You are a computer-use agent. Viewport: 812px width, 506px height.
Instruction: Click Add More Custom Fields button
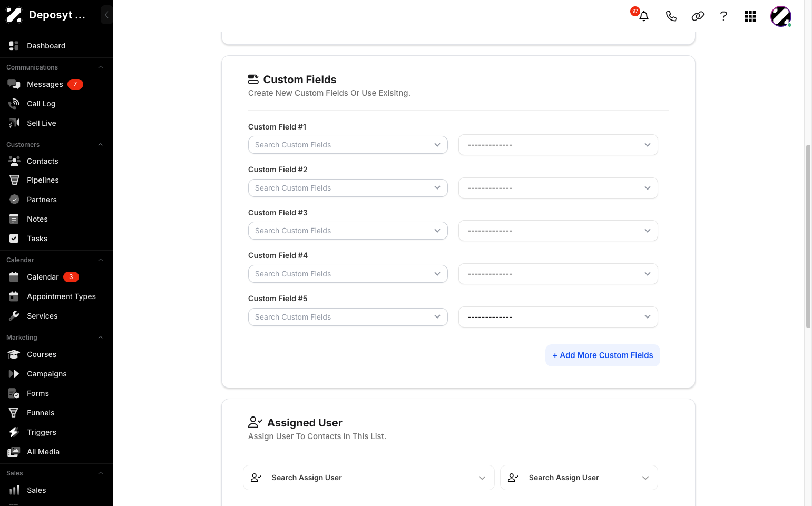pos(603,355)
